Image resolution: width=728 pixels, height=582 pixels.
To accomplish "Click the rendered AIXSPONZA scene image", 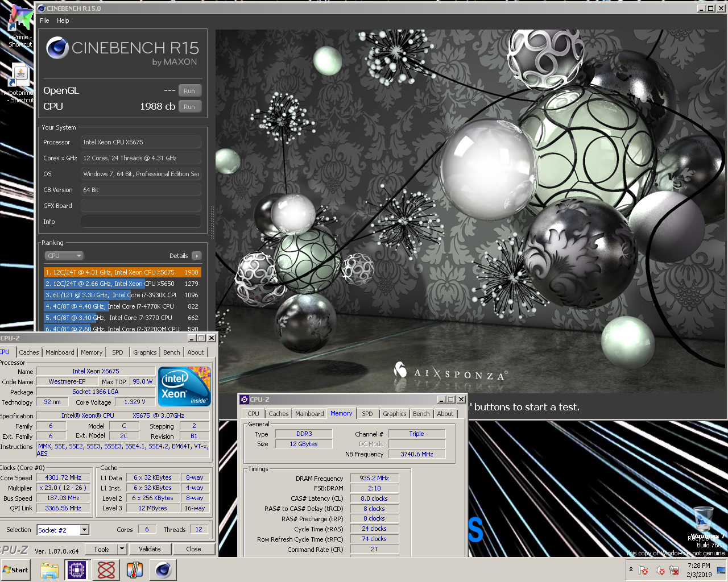I will point(471,210).
